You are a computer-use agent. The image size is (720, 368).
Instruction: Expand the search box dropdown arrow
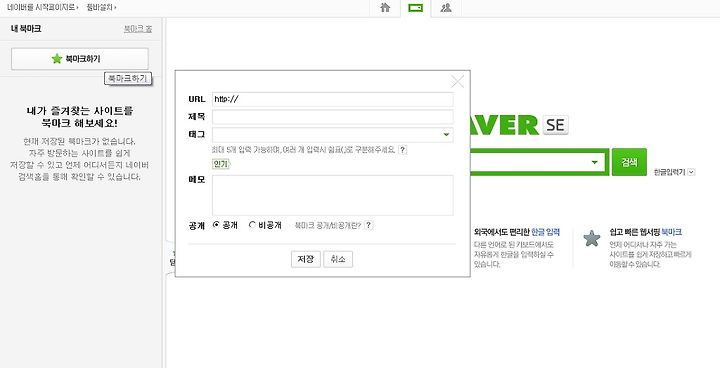coord(595,162)
